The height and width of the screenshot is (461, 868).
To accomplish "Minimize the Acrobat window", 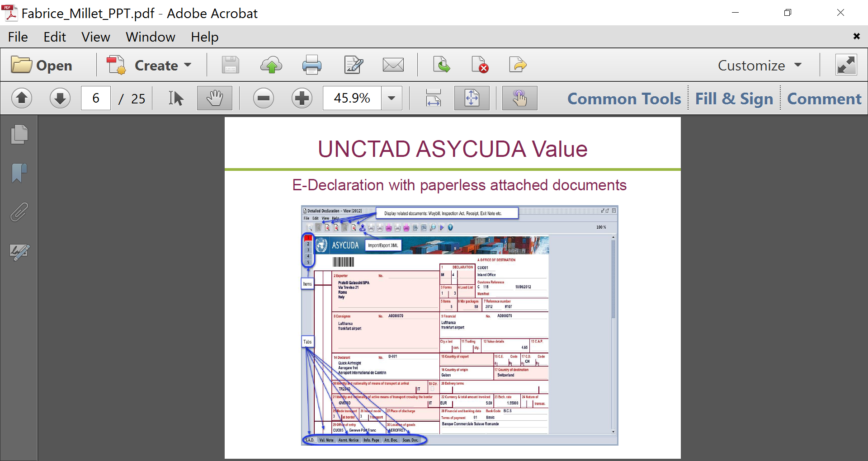I will (736, 13).
